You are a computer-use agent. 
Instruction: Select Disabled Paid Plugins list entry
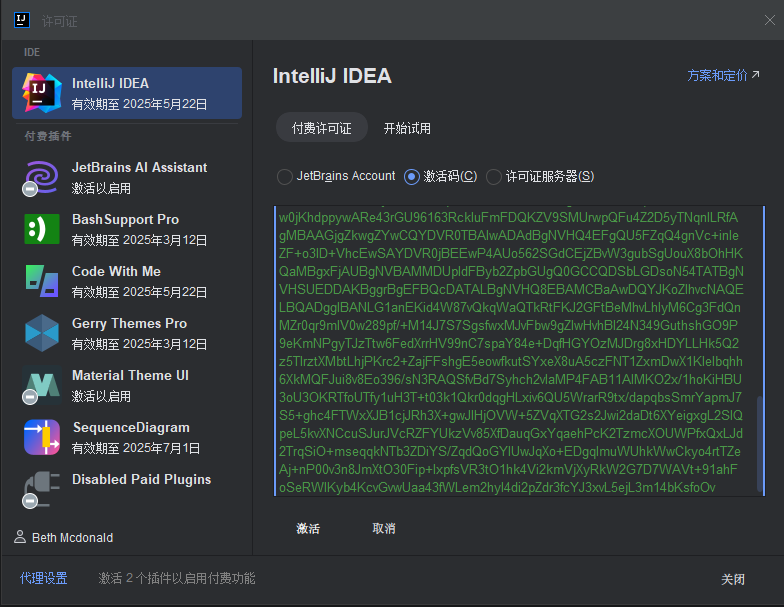[127, 489]
